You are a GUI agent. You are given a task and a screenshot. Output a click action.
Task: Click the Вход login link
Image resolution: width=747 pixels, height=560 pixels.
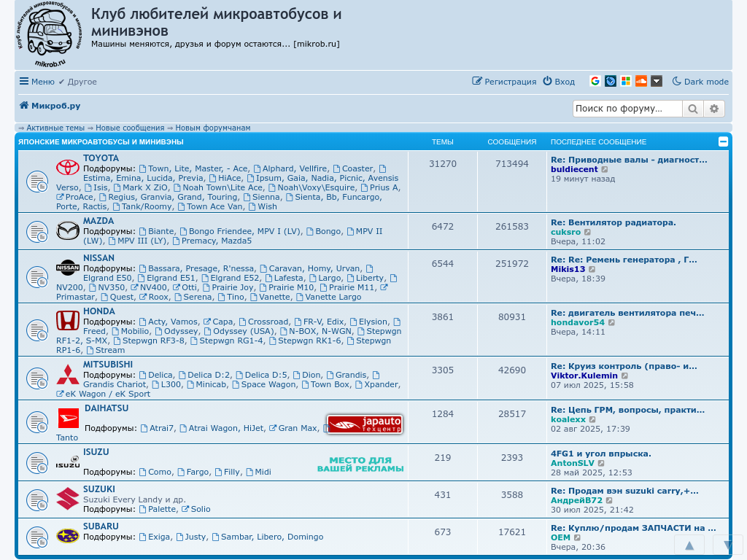pyautogui.click(x=559, y=82)
